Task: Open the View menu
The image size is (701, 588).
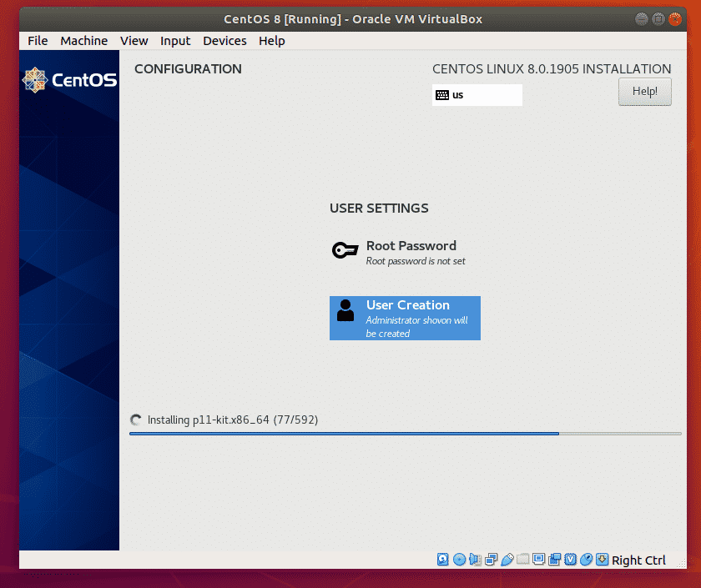Action: pos(134,41)
